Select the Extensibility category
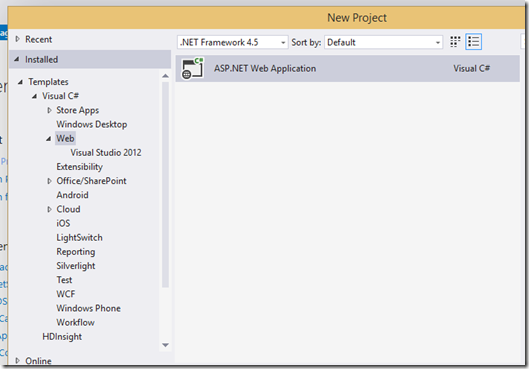The height and width of the screenshot is (369, 529). (79, 167)
